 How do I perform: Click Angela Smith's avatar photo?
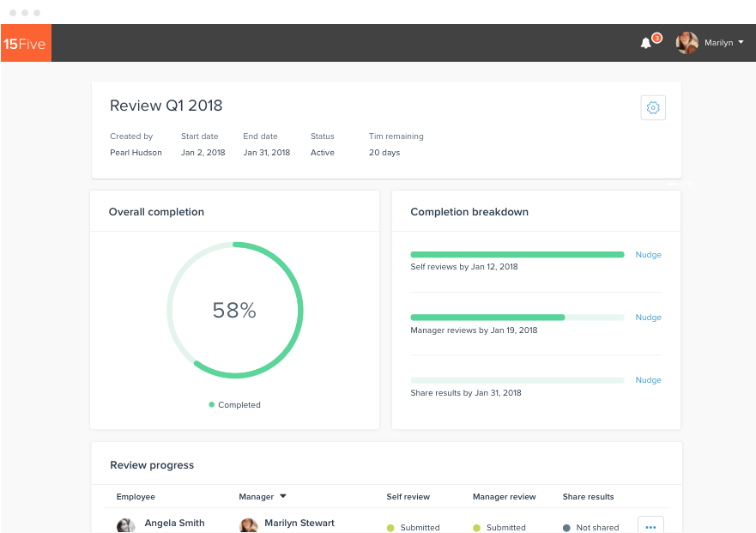click(x=126, y=525)
